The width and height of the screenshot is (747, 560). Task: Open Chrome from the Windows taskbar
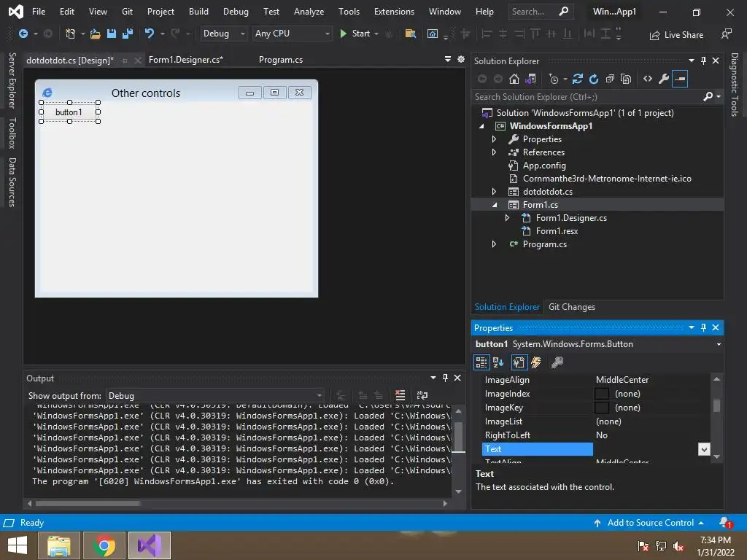[x=104, y=545]
